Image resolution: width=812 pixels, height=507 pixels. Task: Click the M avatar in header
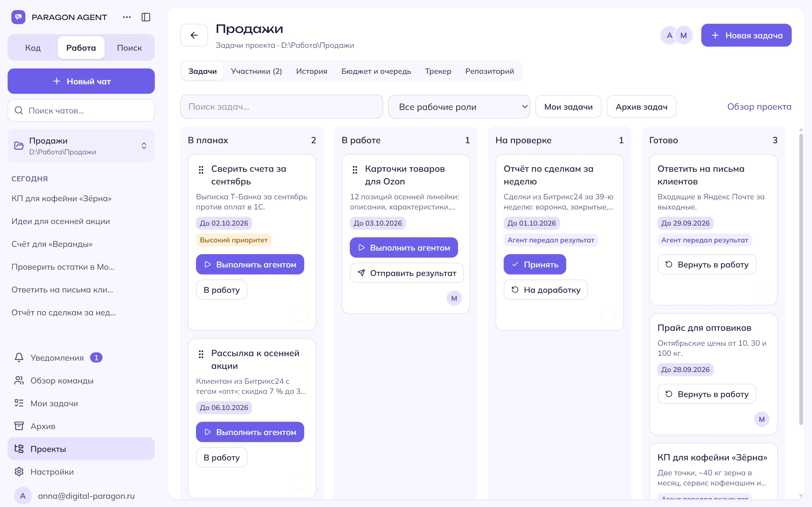click(683, 35)
